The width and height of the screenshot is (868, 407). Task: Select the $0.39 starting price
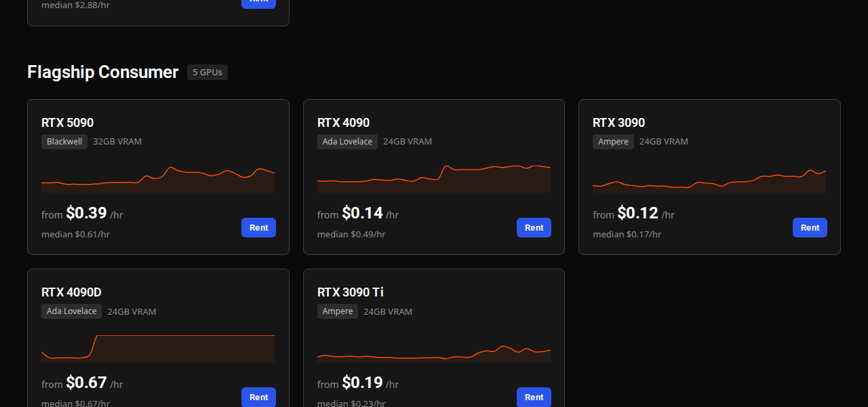[86, 213]
